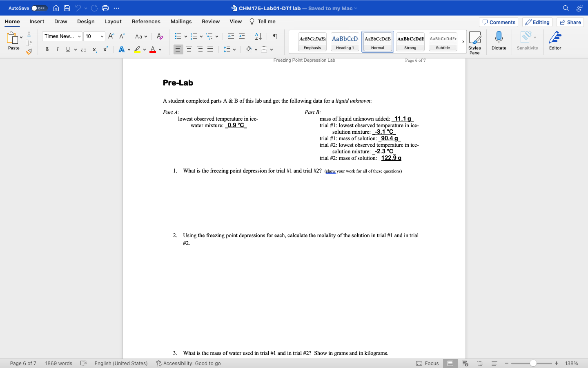The width and height of the screenshot is (588, 368).
Task: Click the Sort A-Z icon
Action: tap(258, 36)
